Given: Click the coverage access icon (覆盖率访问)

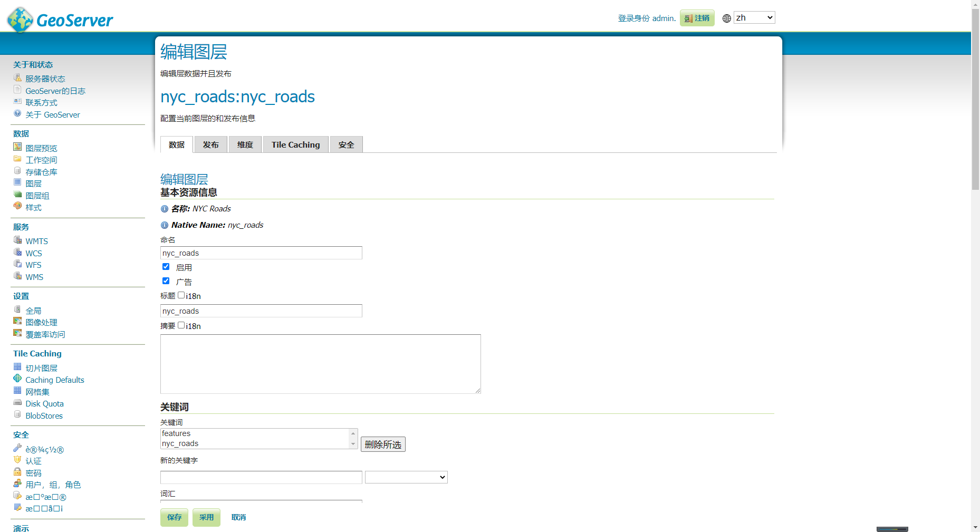Looking at the screenshot, I should (x=17, y=333).
